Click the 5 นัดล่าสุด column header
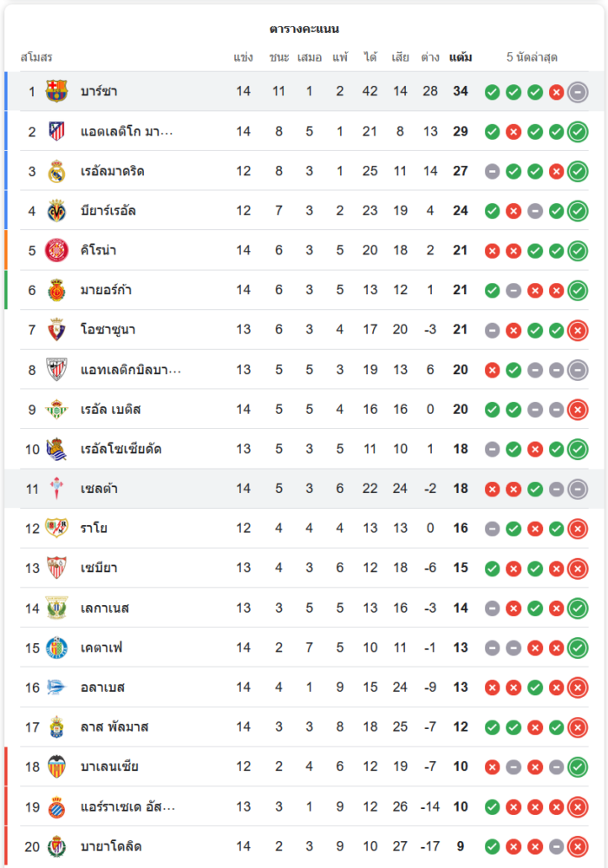The image size is (608, 868). 532,57
